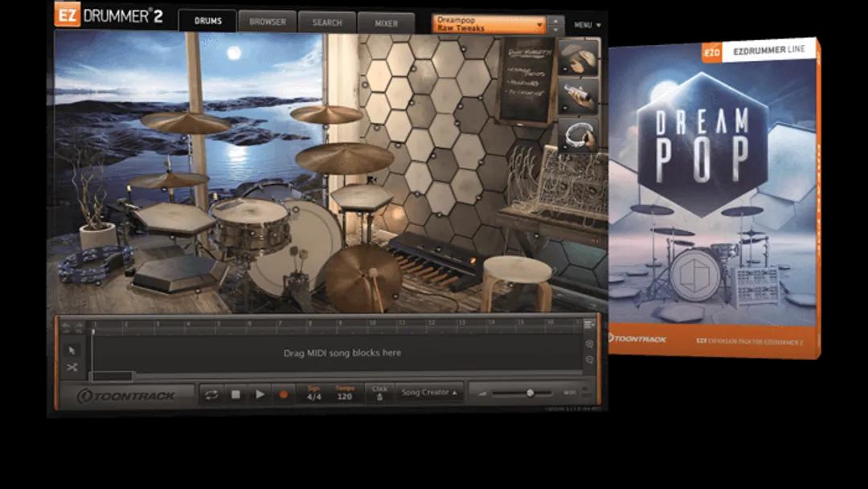Open the MIXER tab

(385, 22)
